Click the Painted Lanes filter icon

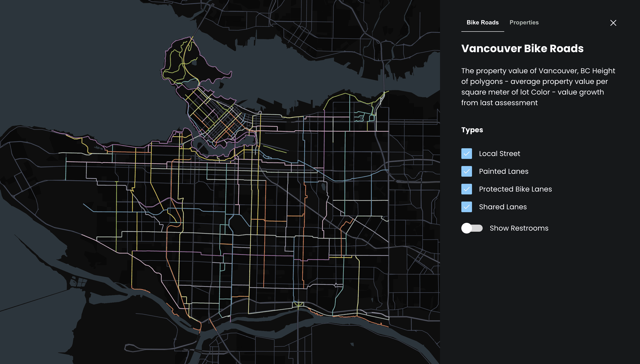click(x=467, y=171)
